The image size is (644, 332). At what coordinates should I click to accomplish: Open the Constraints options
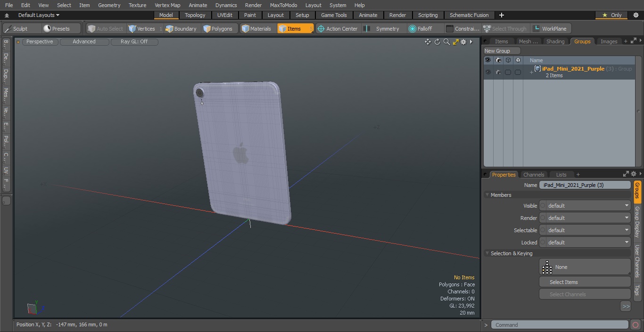pos(463,29)
